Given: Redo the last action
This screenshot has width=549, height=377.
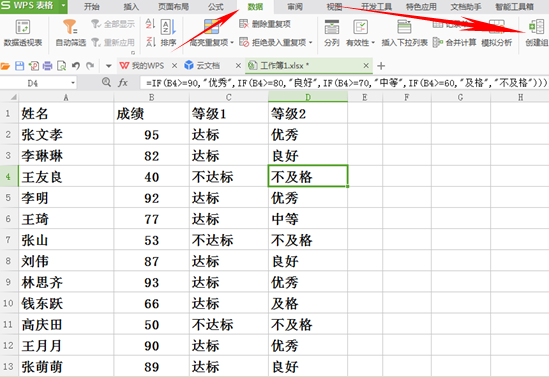Looking at the screenshot, I should coord(90,65).
